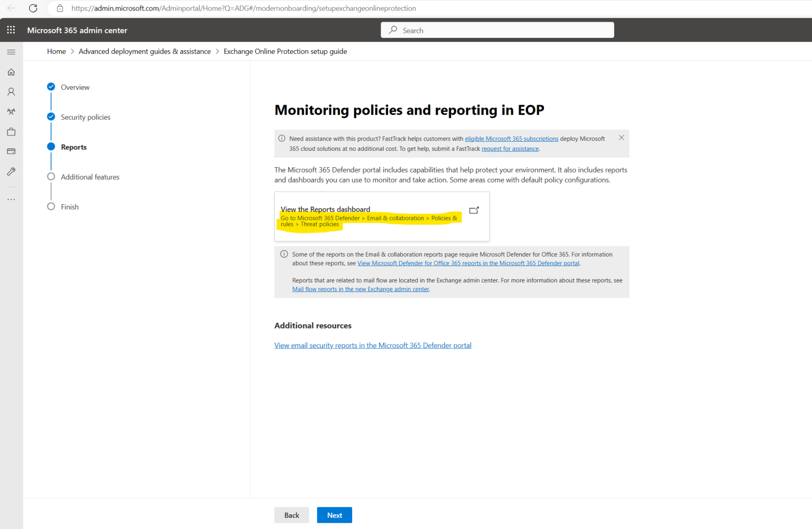Image resolution: width=812 pixels, height=529 pixels.
Task: Click the Next button
Action: pyautogui.click(x=334, y=515)
